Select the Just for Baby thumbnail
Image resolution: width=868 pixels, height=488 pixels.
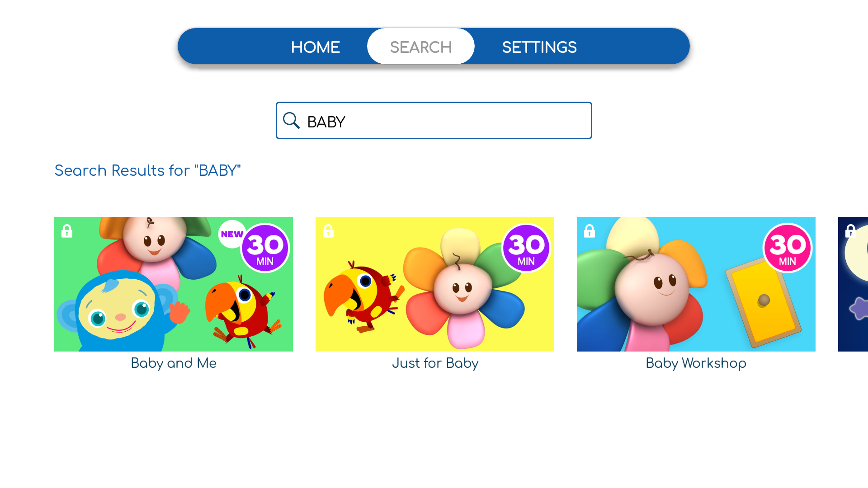(434, 284)
